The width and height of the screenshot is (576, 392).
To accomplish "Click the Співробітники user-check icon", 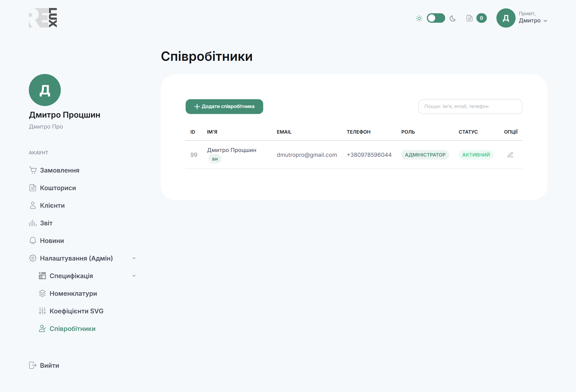I will [42, 329].
